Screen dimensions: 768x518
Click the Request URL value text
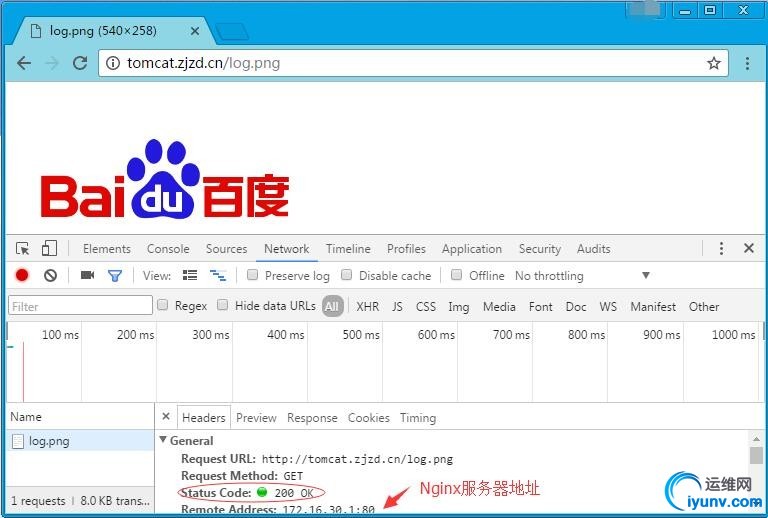357,459
